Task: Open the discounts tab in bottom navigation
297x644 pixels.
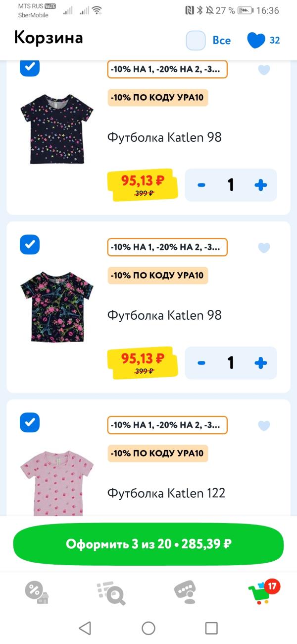Action: [37, 591]
